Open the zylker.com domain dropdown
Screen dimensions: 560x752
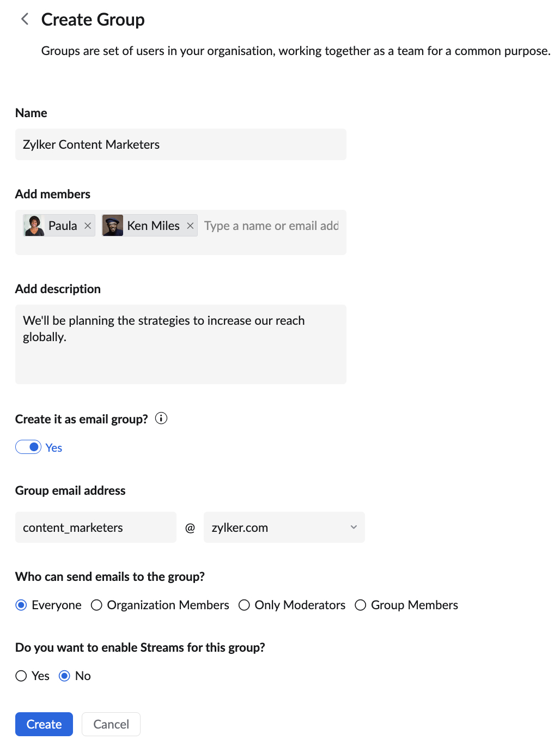point(284,527)
